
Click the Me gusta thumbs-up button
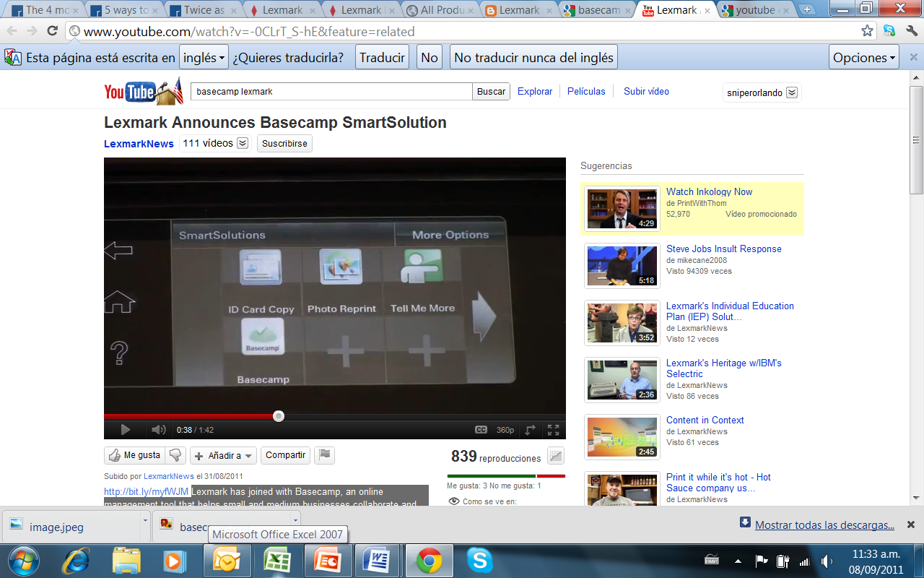pyautogui.click(x=135, y=455)
